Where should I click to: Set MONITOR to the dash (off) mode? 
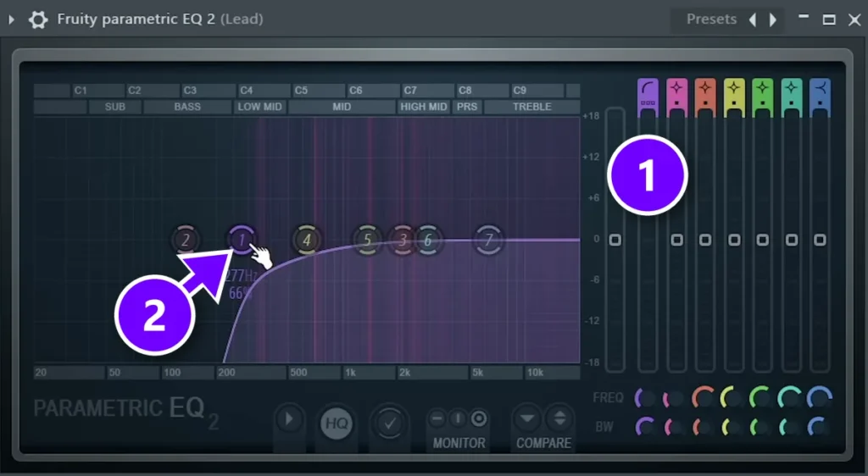[437, 418]
